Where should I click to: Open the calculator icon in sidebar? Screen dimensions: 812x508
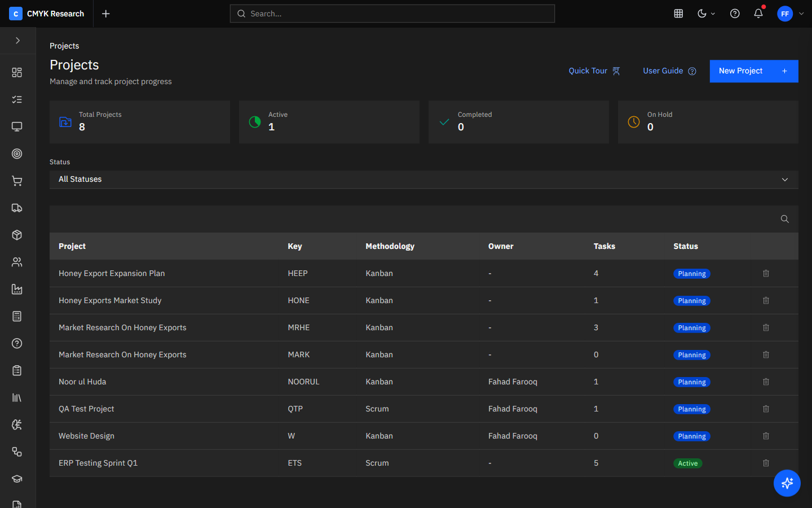point(17,316)
